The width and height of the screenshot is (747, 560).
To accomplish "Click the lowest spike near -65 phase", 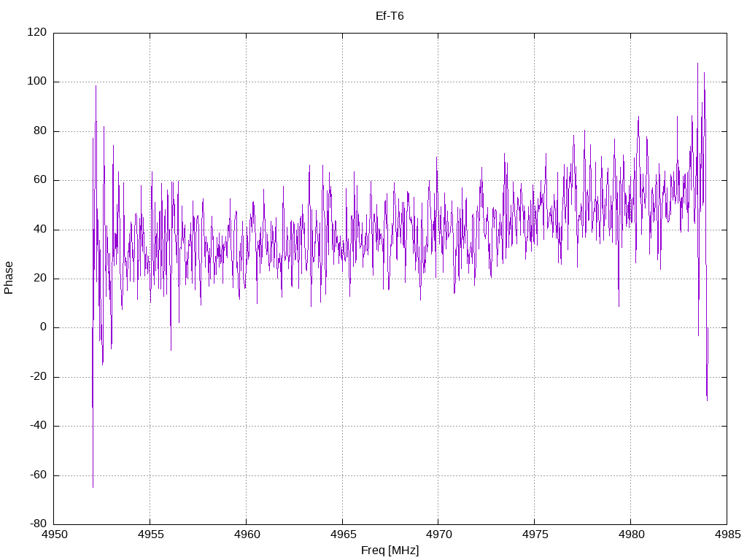I will pyautogui.click(x=93, y=486).
